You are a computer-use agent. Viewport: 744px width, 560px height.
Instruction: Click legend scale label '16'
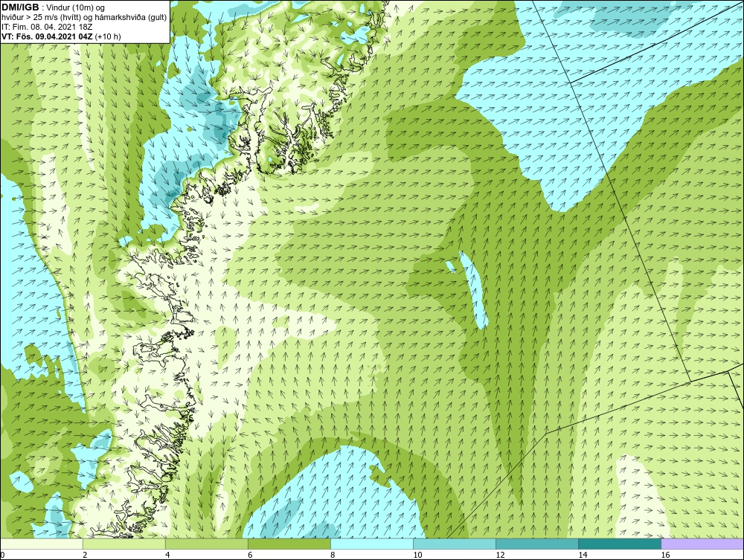664,555
